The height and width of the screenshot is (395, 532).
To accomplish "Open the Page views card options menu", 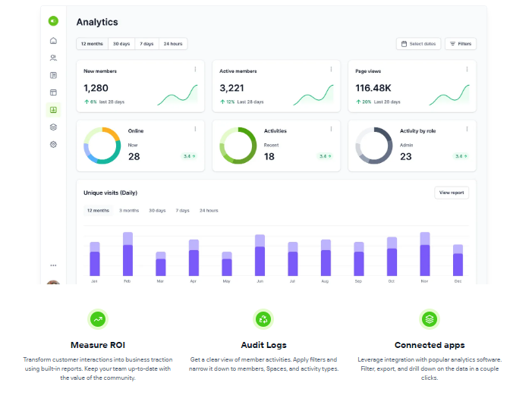I will pos(467,69).
